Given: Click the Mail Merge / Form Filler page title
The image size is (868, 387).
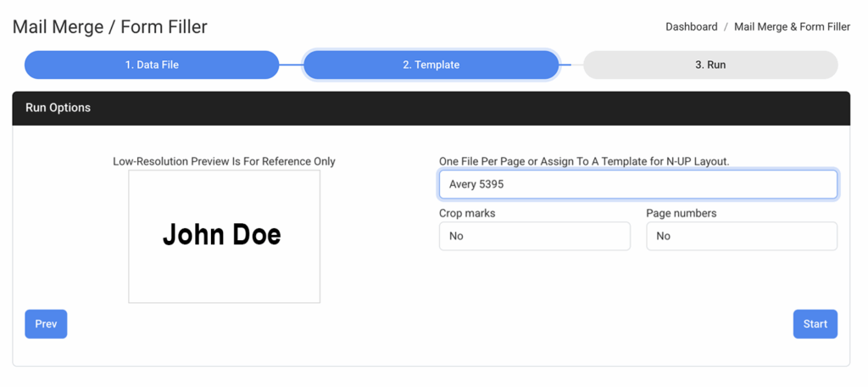Looking at the screenshot, I should (x=109, y=27).
